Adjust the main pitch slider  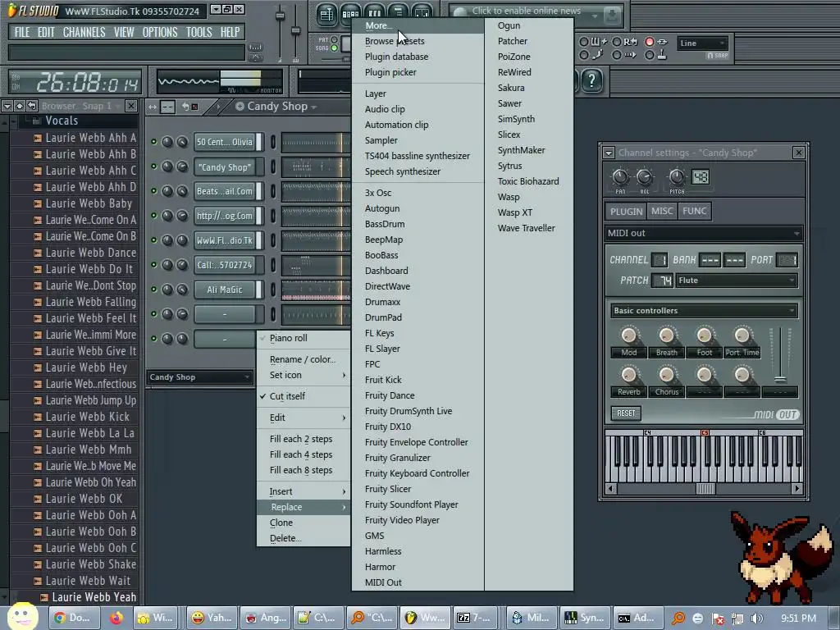point(295,31)
